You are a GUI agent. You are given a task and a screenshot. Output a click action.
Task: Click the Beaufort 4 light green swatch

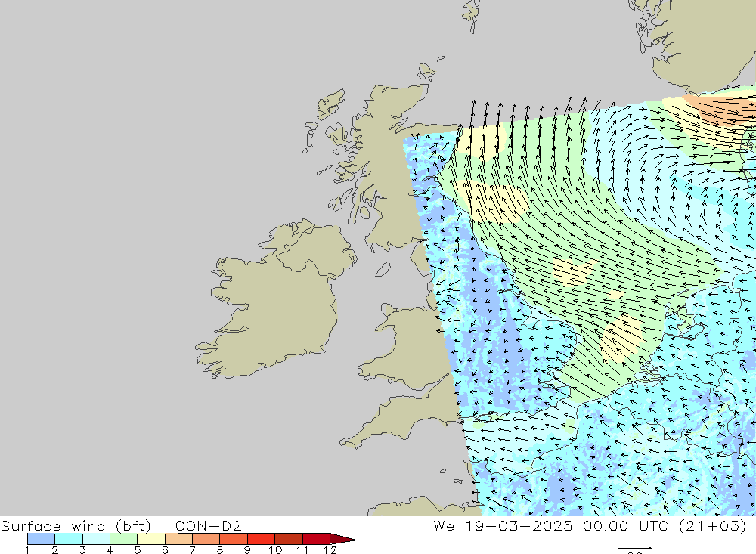[x=123, y=539]
